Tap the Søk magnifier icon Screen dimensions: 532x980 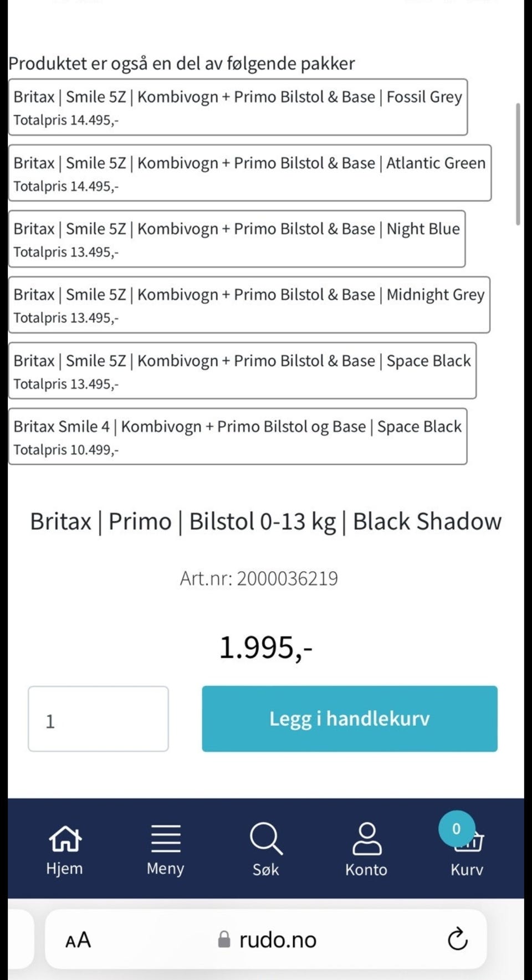point(266,838)
